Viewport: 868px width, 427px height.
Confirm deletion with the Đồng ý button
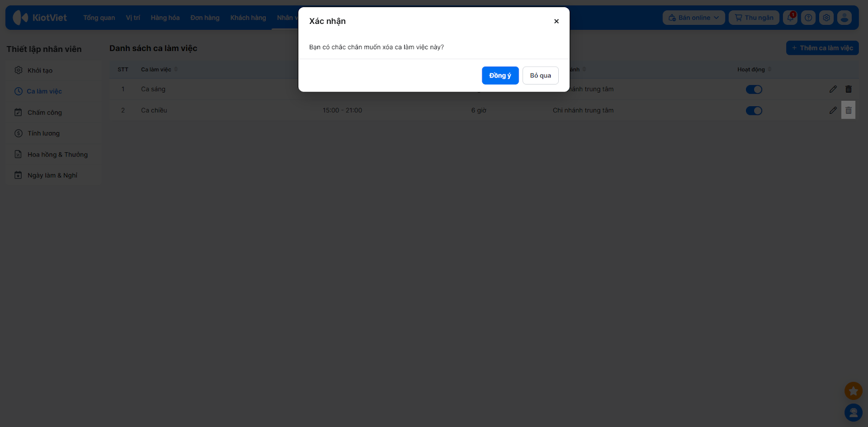(500, 75)
